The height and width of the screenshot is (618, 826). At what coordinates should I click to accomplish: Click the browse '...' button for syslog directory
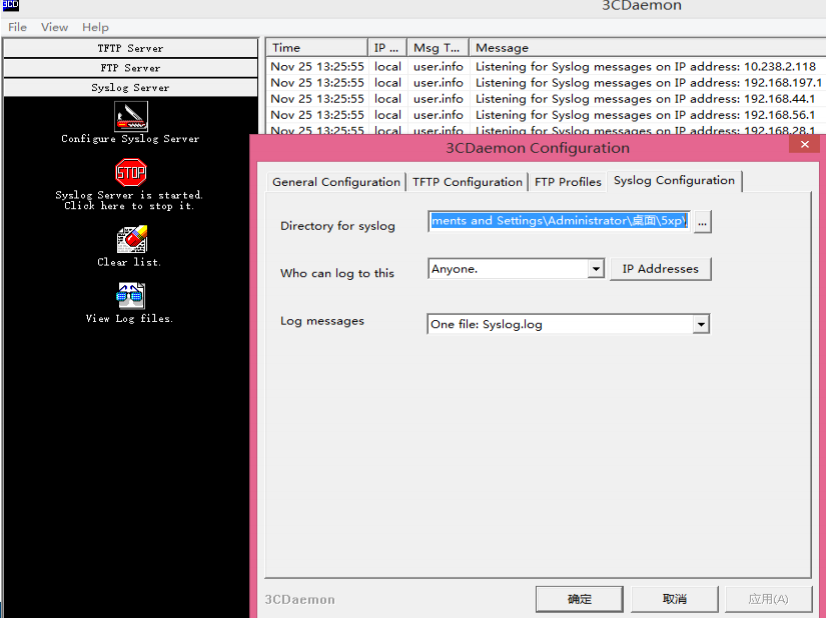point(702,222)
